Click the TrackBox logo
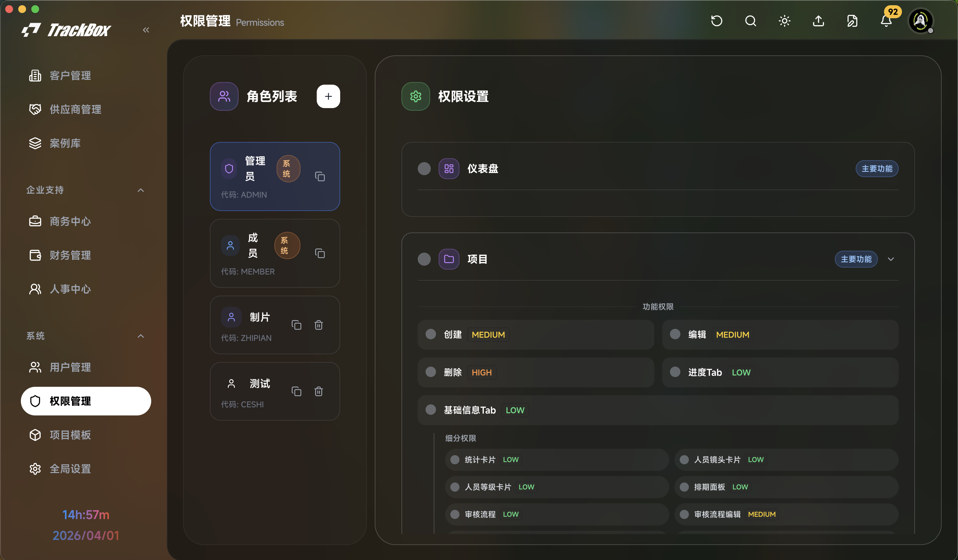 (66, 30)
